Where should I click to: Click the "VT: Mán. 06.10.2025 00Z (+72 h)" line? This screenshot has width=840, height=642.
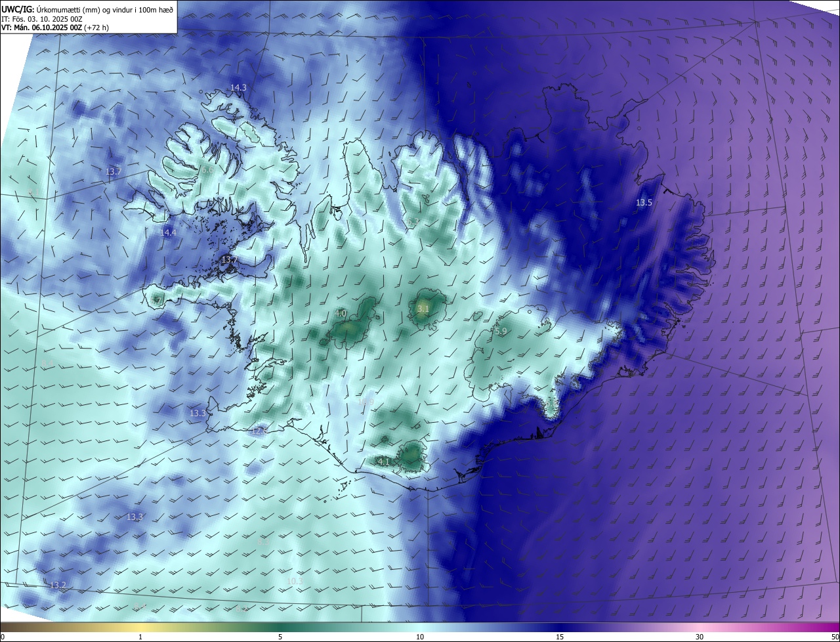click(56, 28)
